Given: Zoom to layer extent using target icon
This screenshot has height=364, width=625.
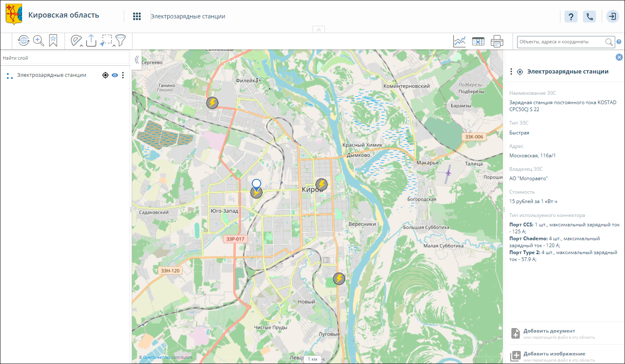Looking at the screenshot, I should pos(105,75).
